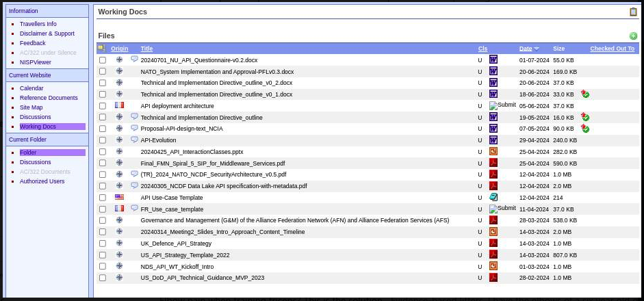The image size is (644, 301).
Task: Tick checkbox for API-Evolution row
Action: (x=103, y=140)
